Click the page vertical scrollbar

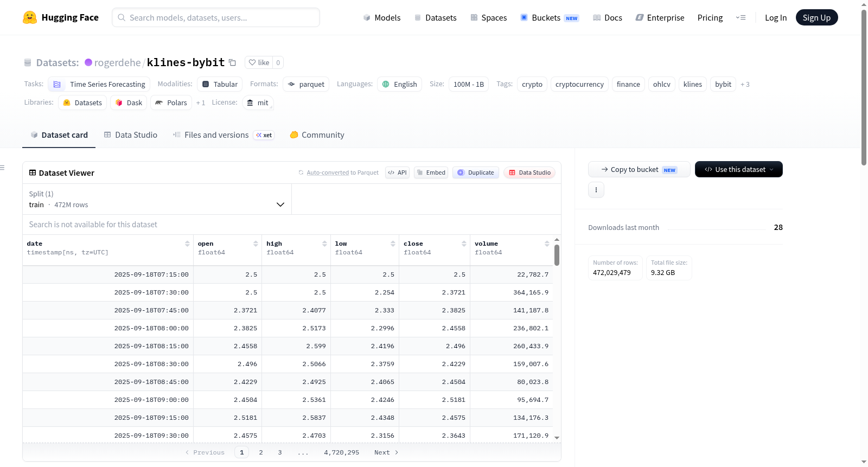[864, 87]
